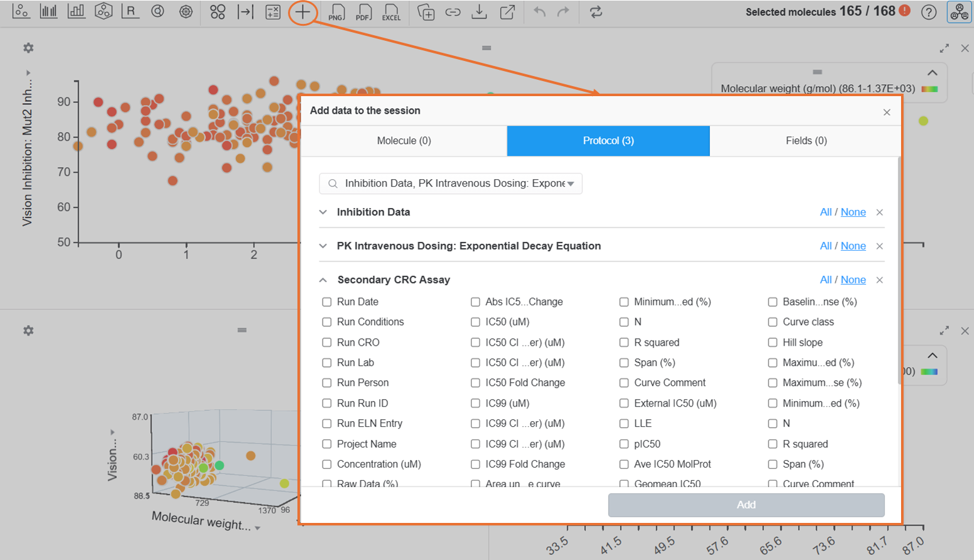This screenshot has height=560, width=974.
Task: Open help via the question mark icon
Action: (x=929, y=12)
